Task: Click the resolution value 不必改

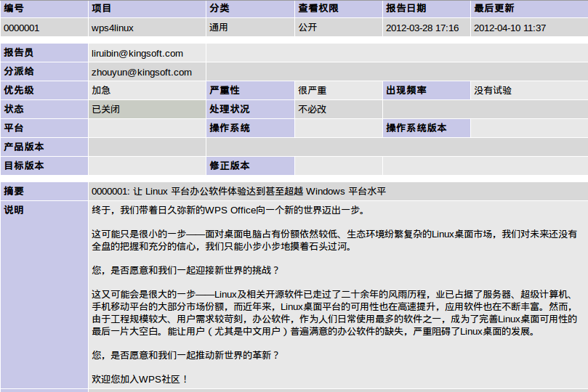Action: pos(313,110)
